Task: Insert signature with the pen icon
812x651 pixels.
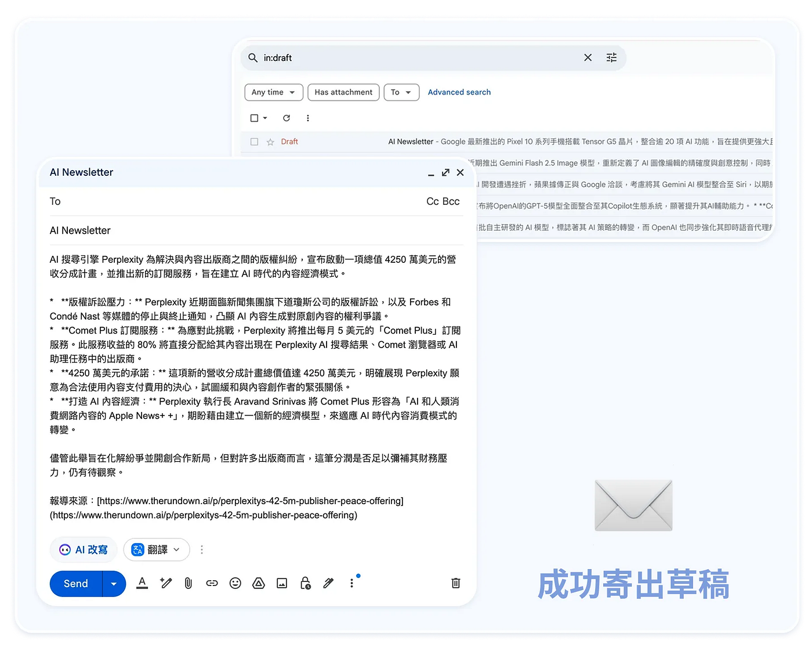Action: tap(328, 583)
